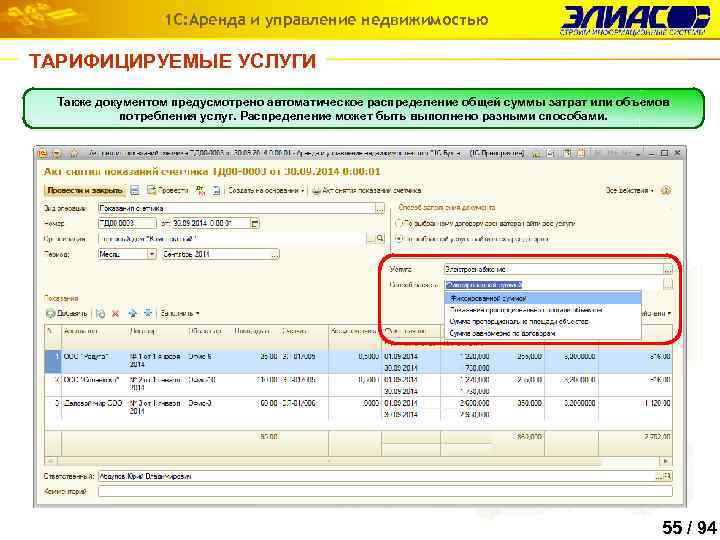
Task: Select the 'По выбранной услуге' radio button
Action: coord(399,239)
